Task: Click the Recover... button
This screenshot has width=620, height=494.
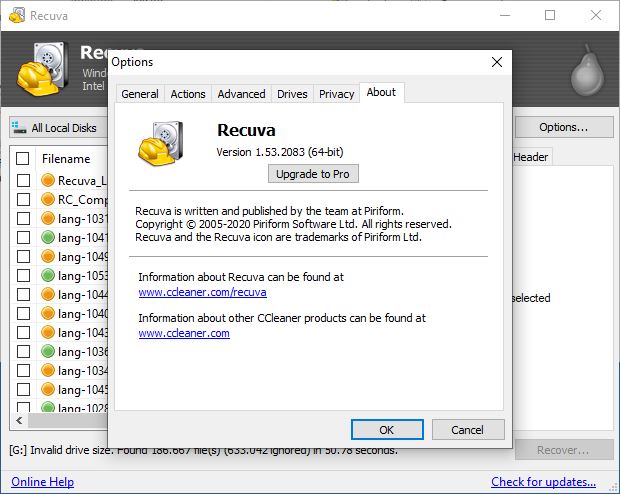Action: pyautogui.click(x=563, y=450)
